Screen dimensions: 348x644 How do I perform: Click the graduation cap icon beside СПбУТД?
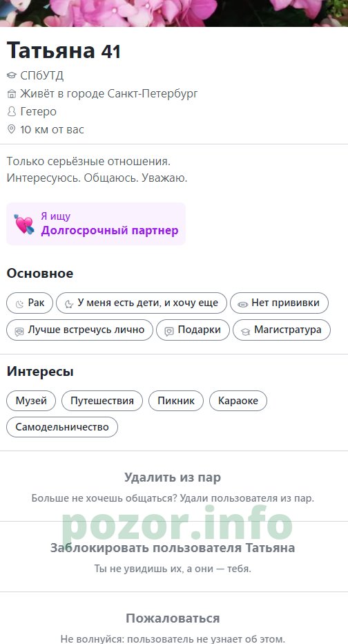point(12,75)
